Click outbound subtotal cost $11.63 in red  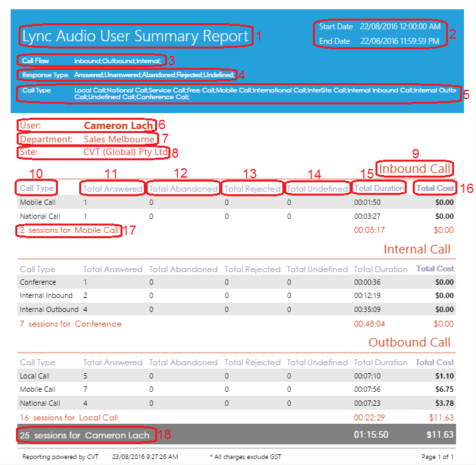coord(441,418)
